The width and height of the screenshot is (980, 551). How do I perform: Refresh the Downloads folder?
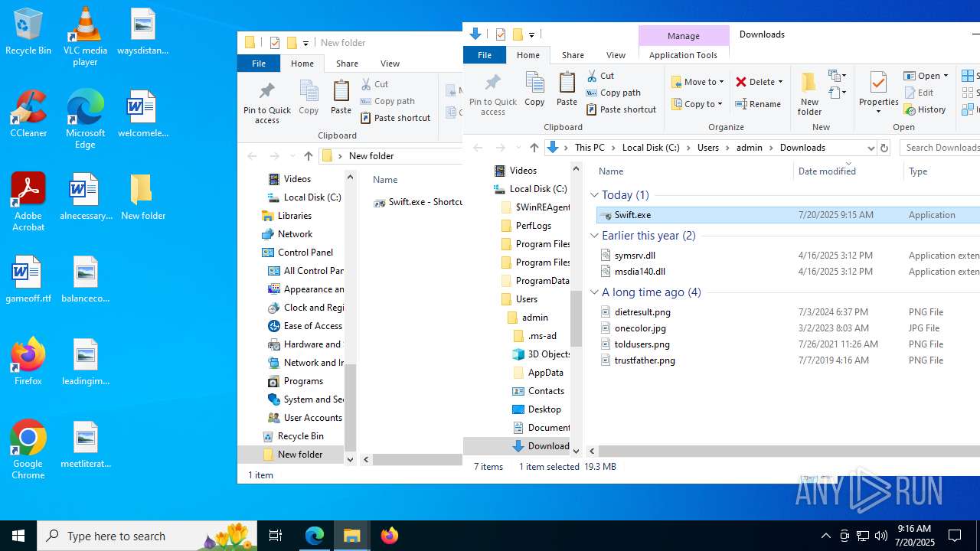click(x=884, y=148)
